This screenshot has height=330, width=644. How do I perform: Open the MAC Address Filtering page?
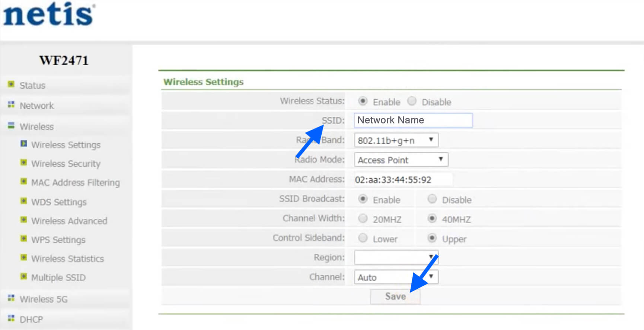pyautogui.click(x=75, y=183)
